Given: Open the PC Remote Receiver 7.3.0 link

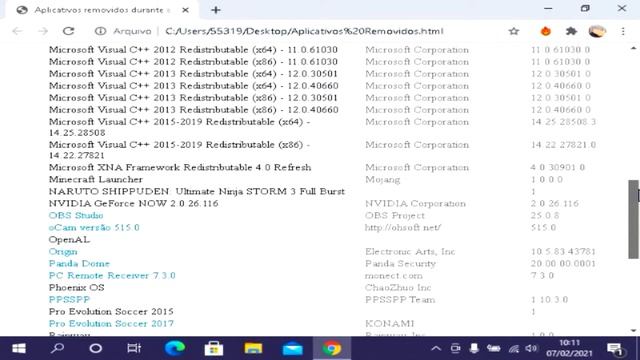Looking at the screenshot, I should tap(112, 276).
